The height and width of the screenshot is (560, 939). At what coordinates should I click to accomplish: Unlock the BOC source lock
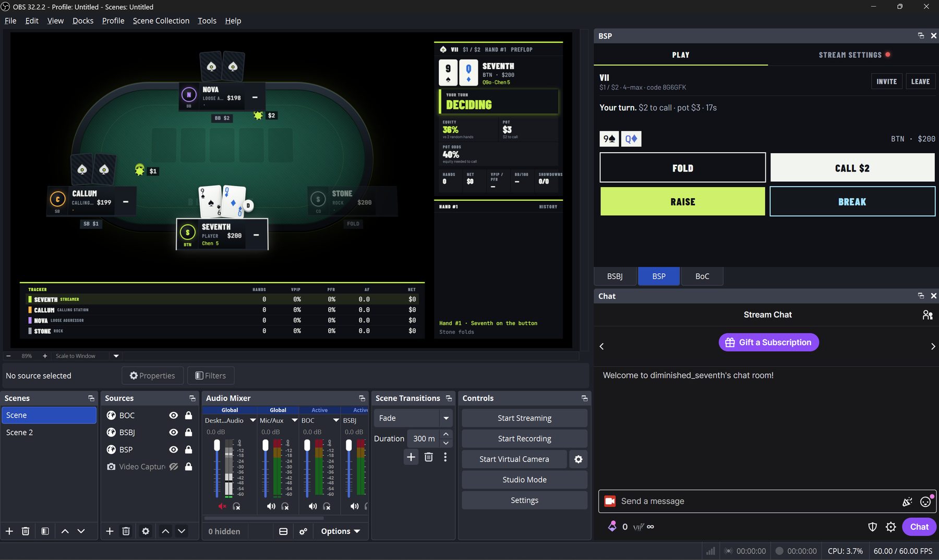[x=189, y=416]
